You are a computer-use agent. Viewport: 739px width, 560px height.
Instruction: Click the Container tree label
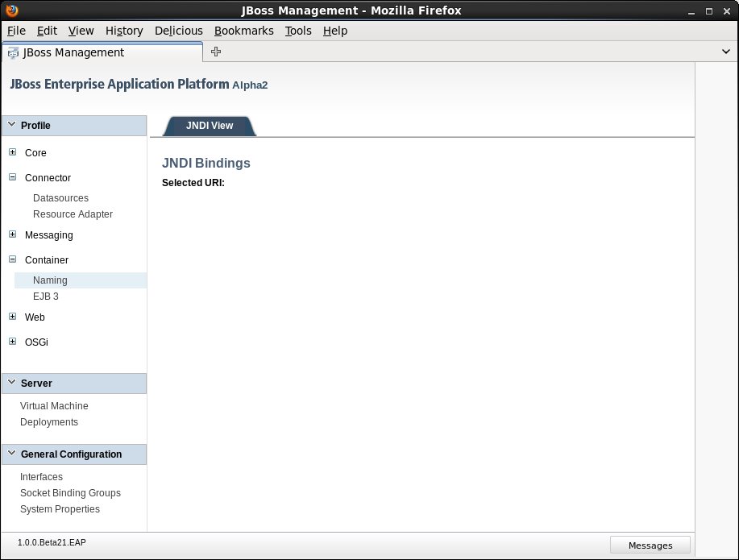coord(47,259)
